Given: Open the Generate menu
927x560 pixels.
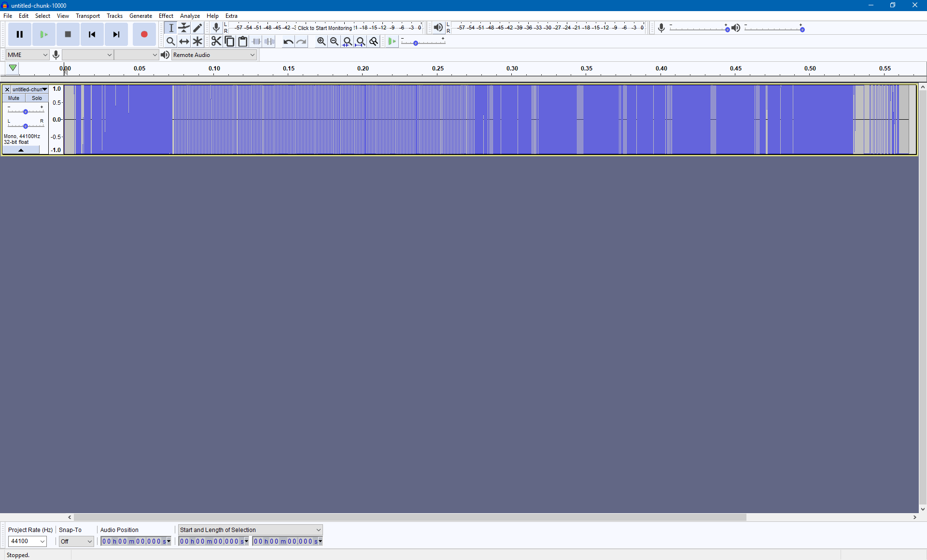Looking at the screenshot, I should pyautogui.click(x=140, y=16).
